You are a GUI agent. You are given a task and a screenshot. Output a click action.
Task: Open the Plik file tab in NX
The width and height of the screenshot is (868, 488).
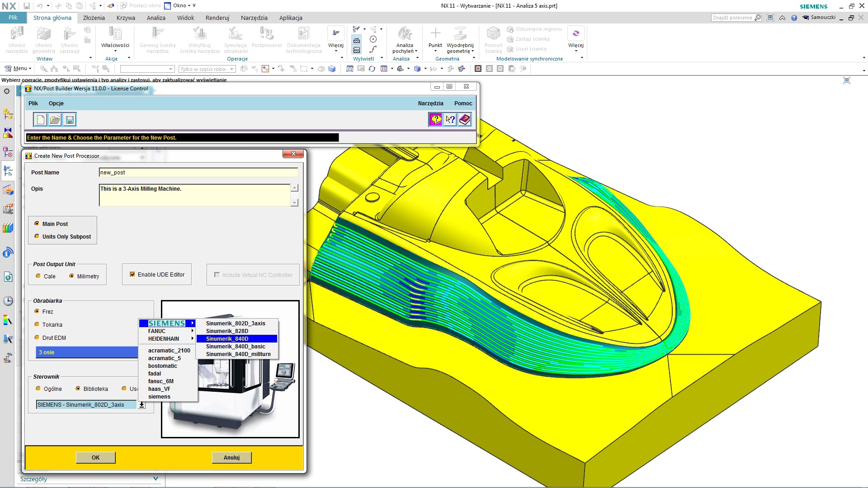point(13,18)
